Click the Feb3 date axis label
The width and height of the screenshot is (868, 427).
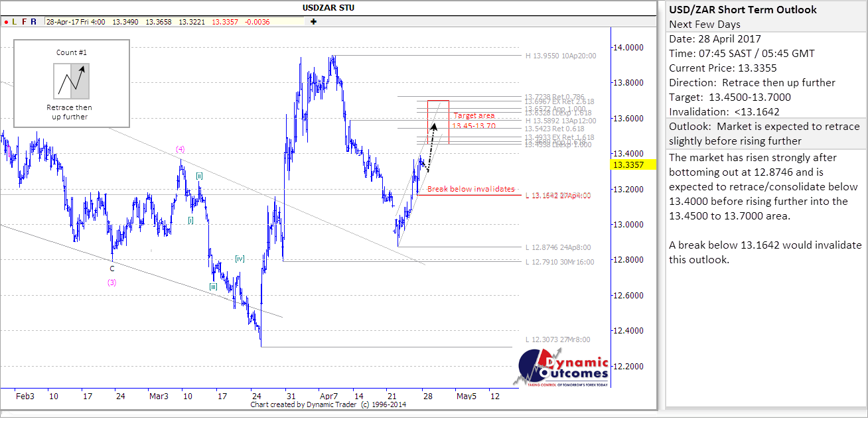(x=25, y=396)
